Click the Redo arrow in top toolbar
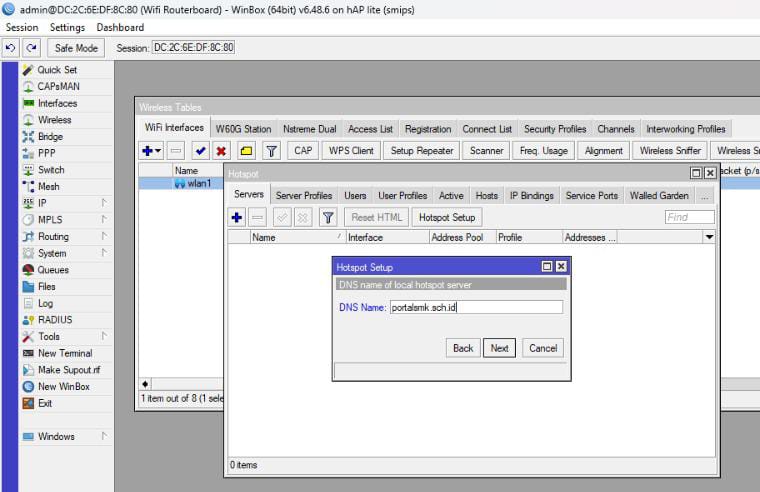This screenshot has height=492, width=760. (x=32, y=48)
